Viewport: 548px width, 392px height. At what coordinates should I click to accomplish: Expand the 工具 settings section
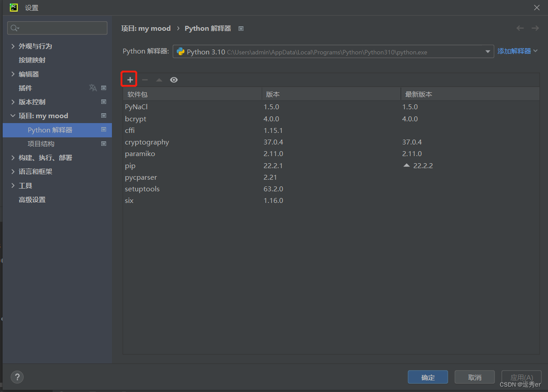[x=13, y=186]
